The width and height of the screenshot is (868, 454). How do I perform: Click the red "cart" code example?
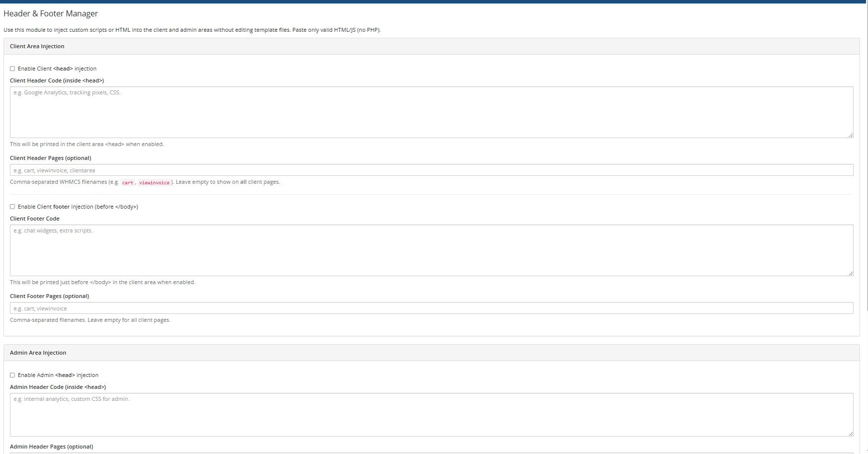pyautogui.click(x=128, y=183)
